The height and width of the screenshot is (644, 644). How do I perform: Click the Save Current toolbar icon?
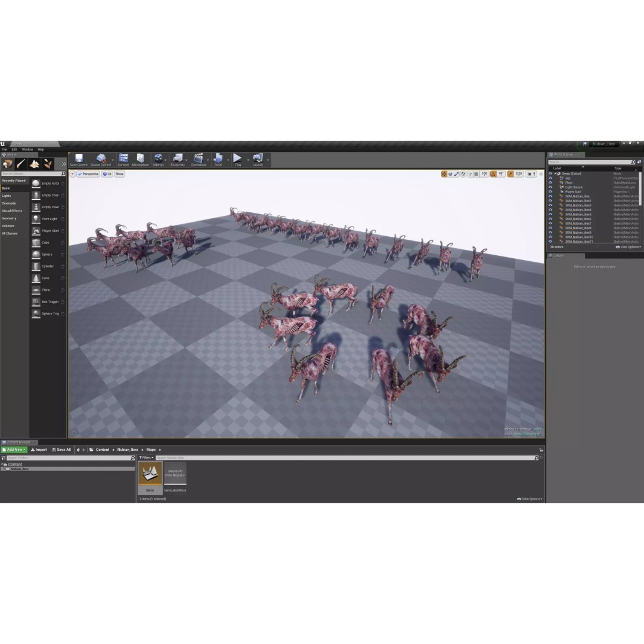(79, 160)
